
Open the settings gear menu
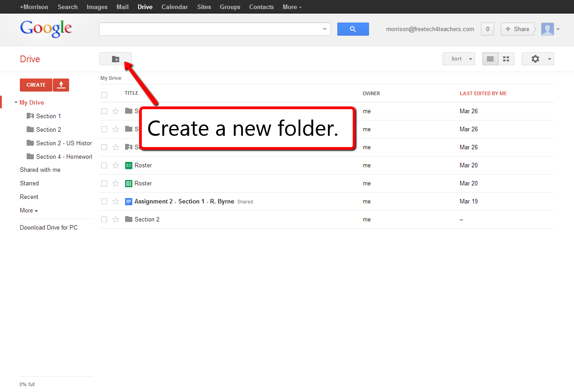pos(535,59)
